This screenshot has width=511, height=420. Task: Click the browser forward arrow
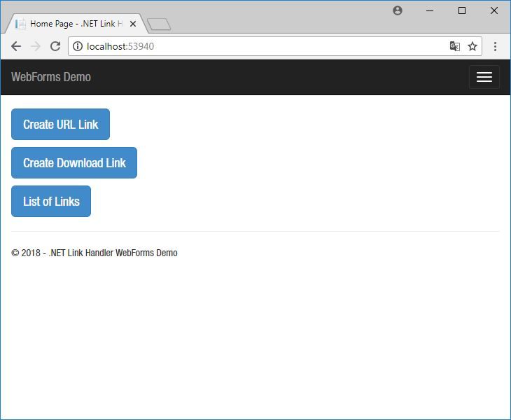[36, 46]
